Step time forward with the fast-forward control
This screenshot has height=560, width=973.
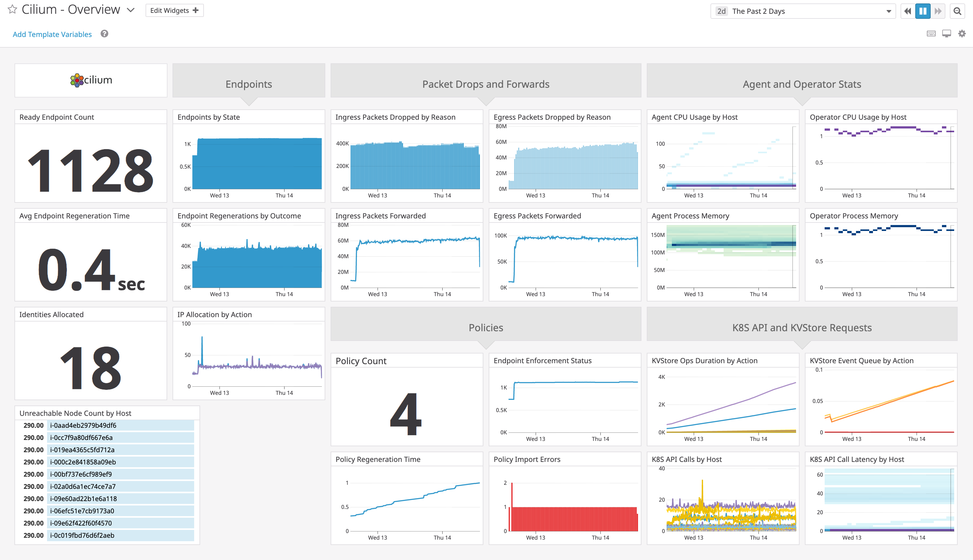938,11
